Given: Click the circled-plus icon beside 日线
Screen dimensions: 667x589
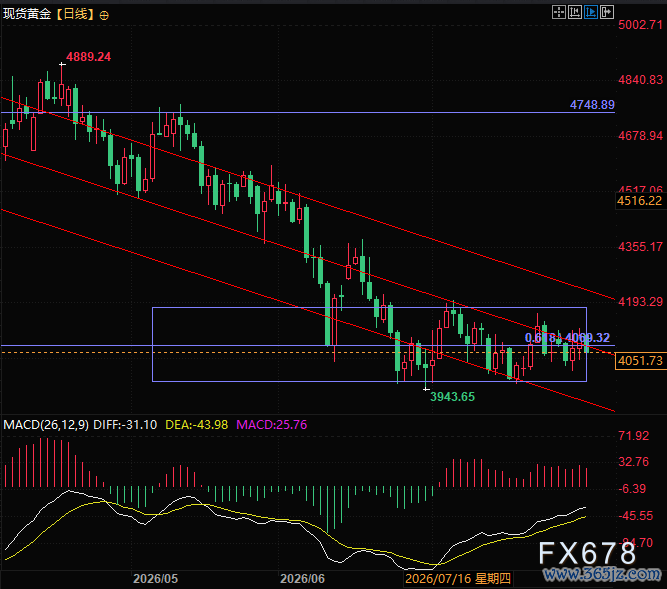Looking at the screenshot, I should 104,16.
